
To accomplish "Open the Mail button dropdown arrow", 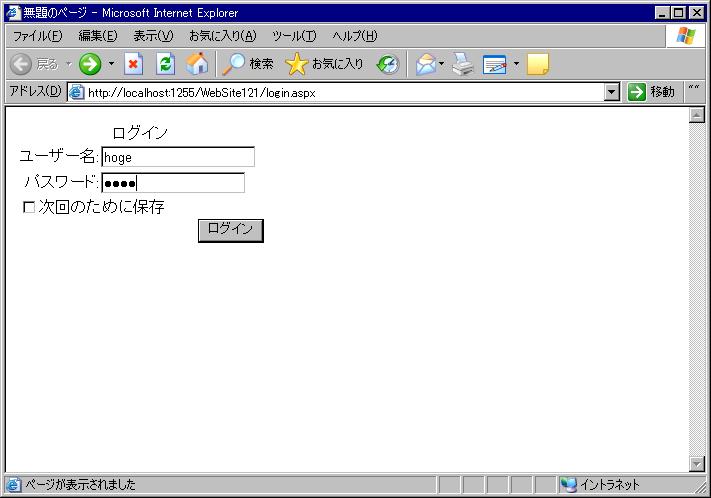I will tap(441, 64).
